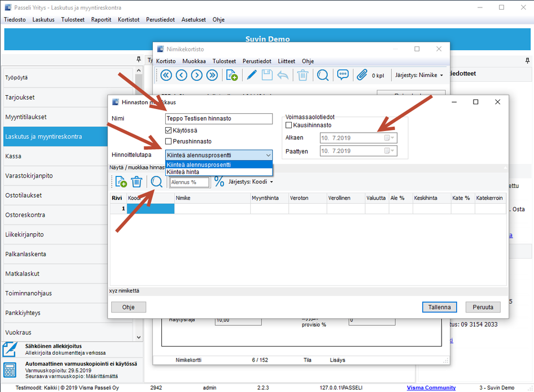The width and height of the screenshot is (534, 392).
Task: Open Palkanlaskenta from the sidebar
Action: pos(56,254)
